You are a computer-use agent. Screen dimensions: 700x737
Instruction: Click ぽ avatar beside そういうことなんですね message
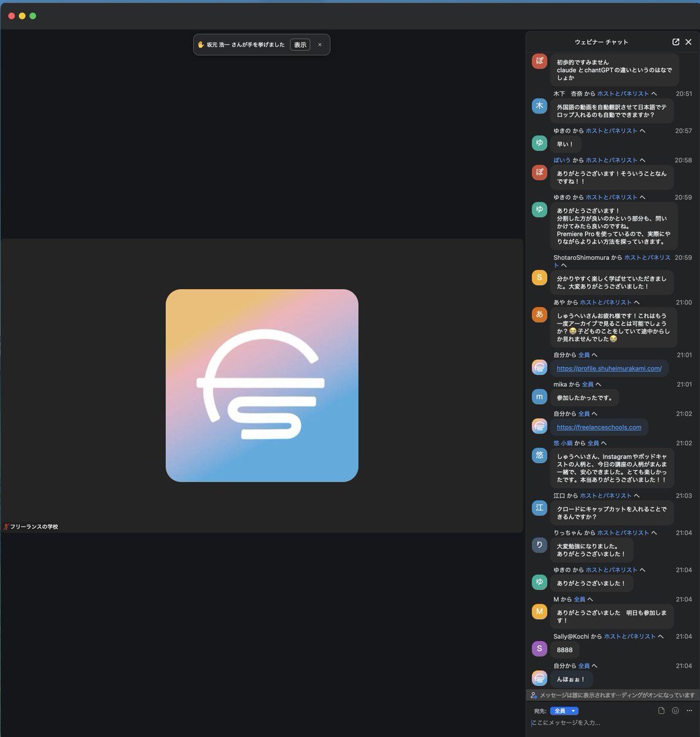point(539,173)
